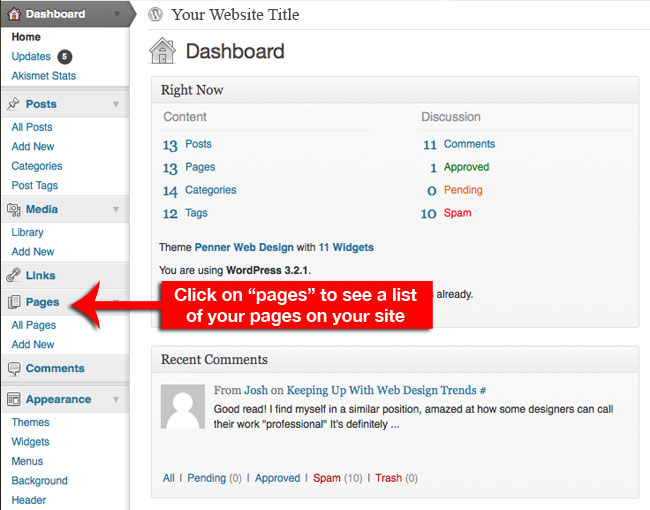This screenshot has width=650, height=510.
Task: Click the All filter under Recent Comments
Action: coord(169,478)
